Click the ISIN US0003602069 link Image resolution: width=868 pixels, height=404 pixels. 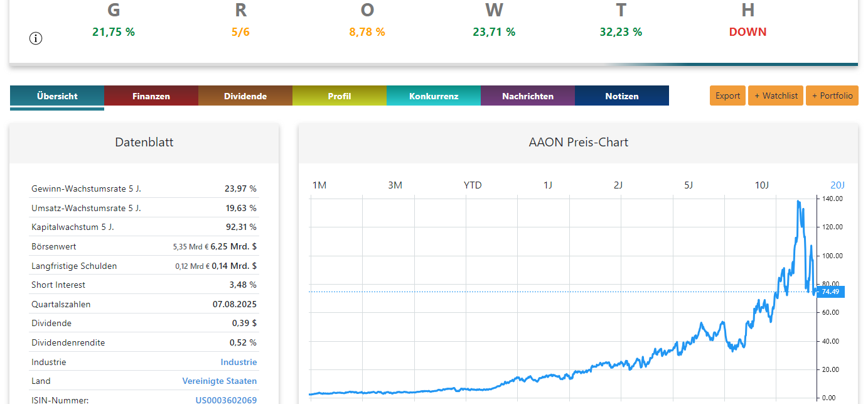pyautogui.click(x=226, y=400)
